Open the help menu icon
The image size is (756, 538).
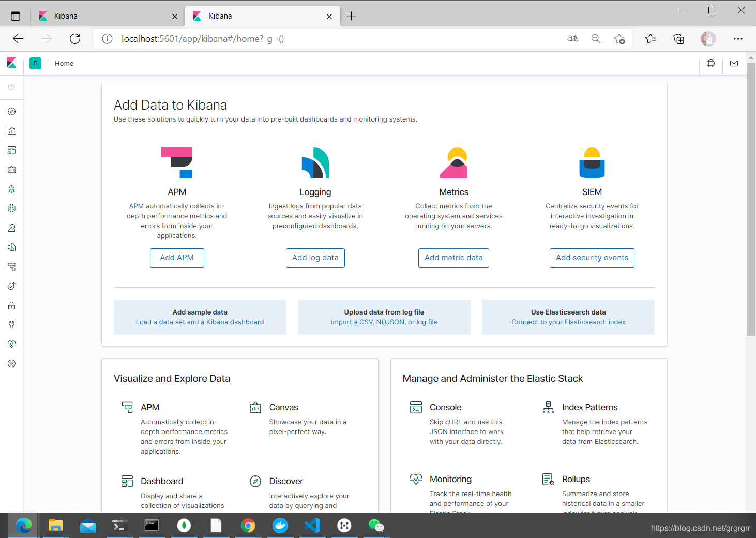click(x=711, y=63)
